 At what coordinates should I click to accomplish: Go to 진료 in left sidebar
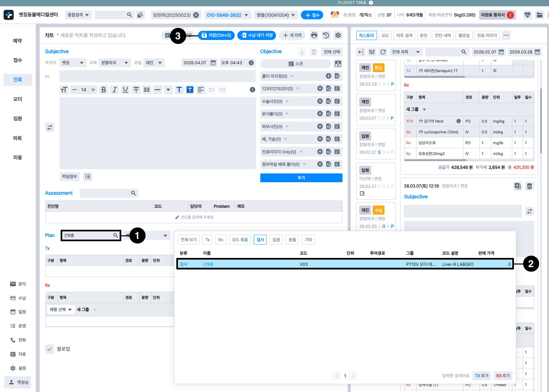(18, 80)
